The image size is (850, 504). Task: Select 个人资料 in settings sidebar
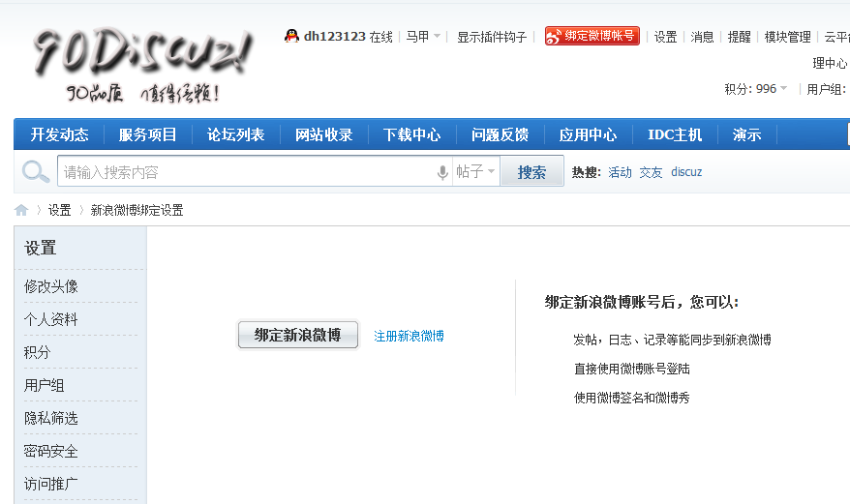(51, 319)
